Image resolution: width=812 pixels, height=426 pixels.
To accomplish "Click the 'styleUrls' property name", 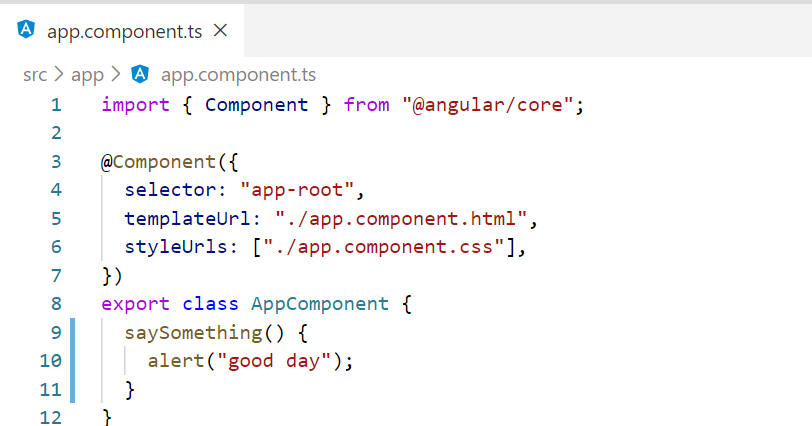I will [x=176, y=247].
